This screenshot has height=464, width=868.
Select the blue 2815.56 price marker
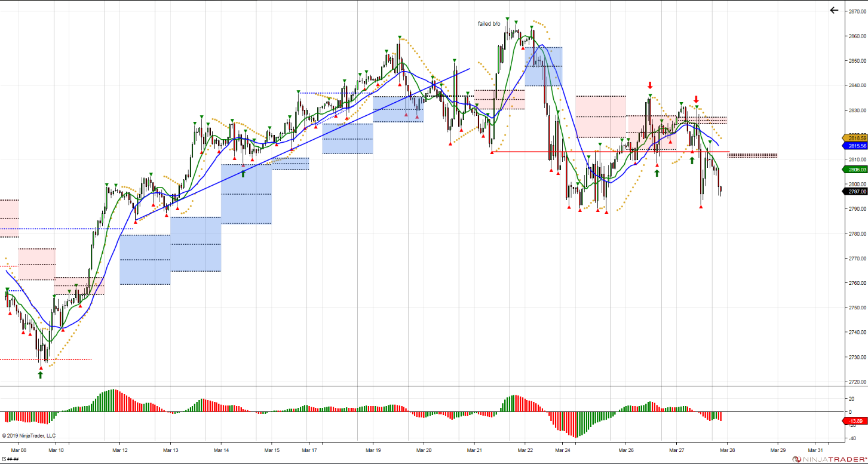[x=854, y=146]
